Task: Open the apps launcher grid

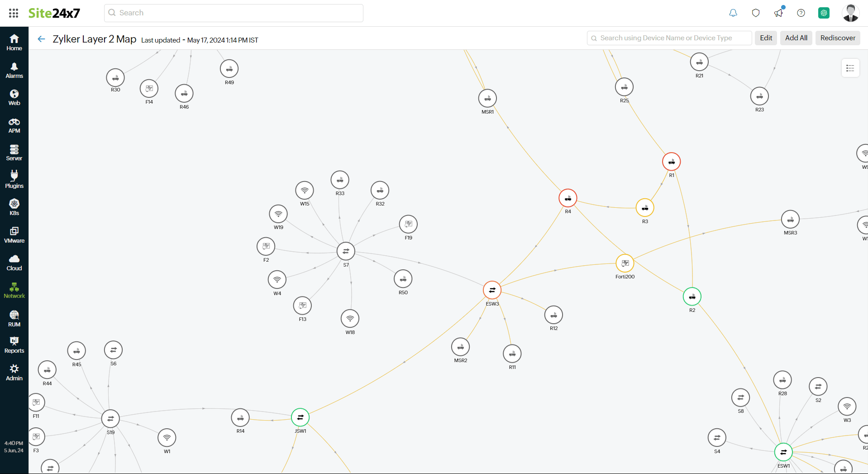Action: [13, 13]
